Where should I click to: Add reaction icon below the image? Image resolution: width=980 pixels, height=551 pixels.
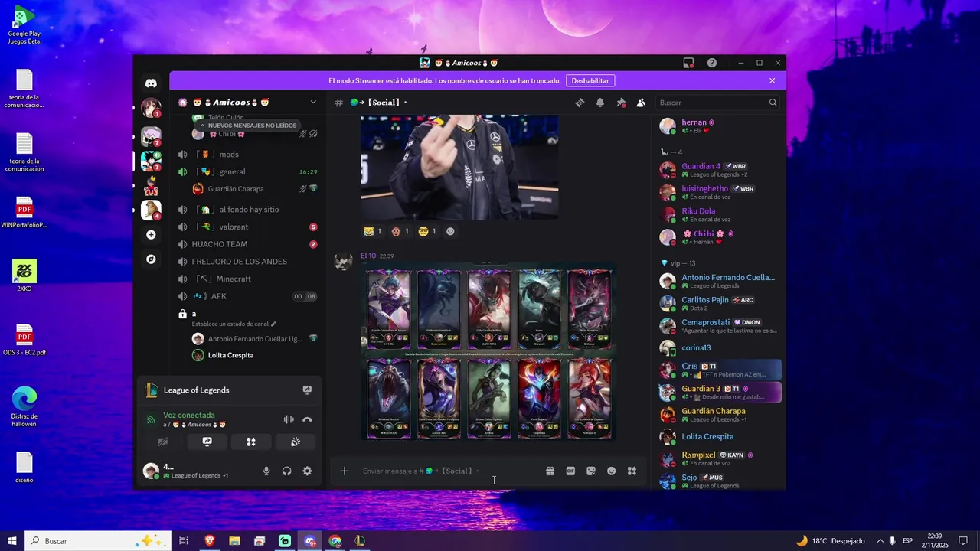(450, 231)
